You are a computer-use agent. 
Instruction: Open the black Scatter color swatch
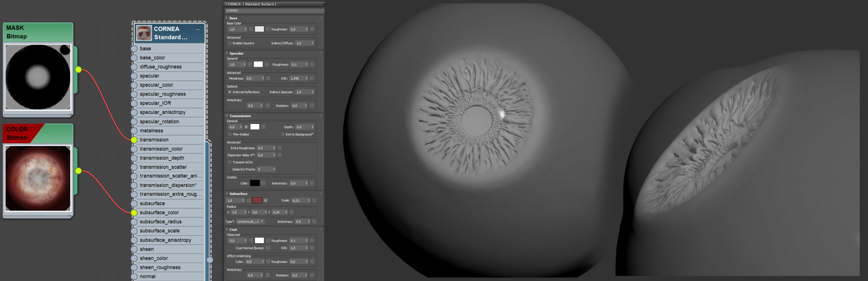pos(255,183)
